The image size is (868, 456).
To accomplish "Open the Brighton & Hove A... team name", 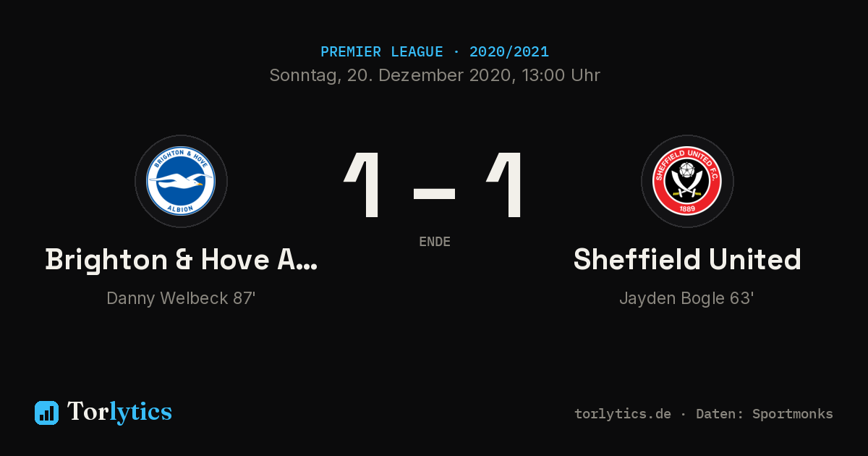I will pyautogui.click(x=181, y=260).
